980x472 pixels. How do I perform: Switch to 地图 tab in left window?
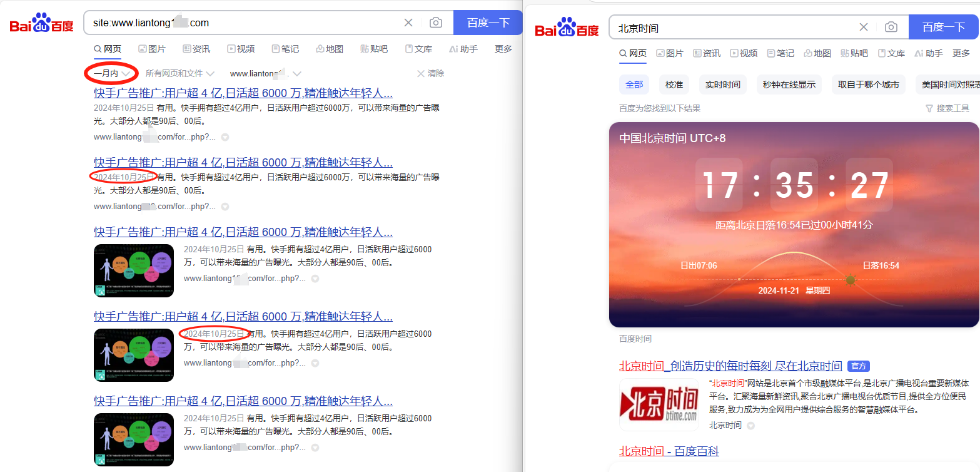coord(330,49)
